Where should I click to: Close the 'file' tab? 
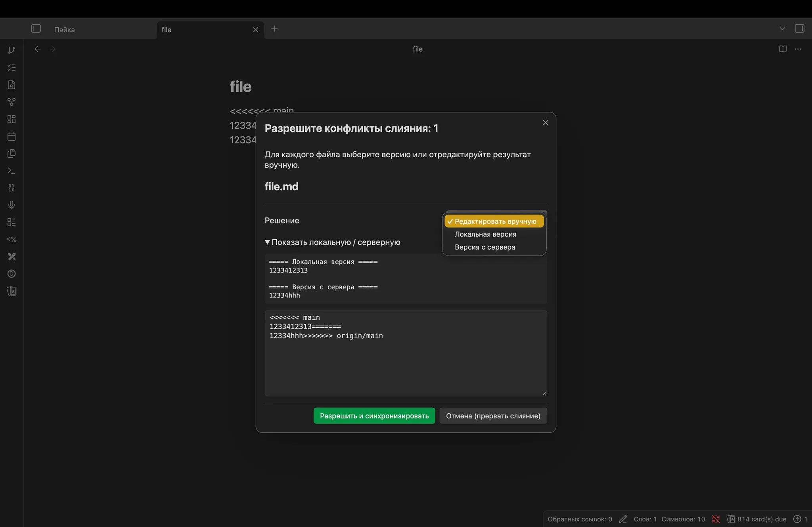coord(255,30)
